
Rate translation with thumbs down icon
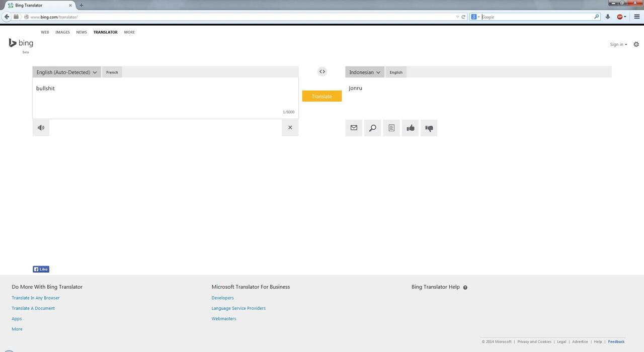429,128
